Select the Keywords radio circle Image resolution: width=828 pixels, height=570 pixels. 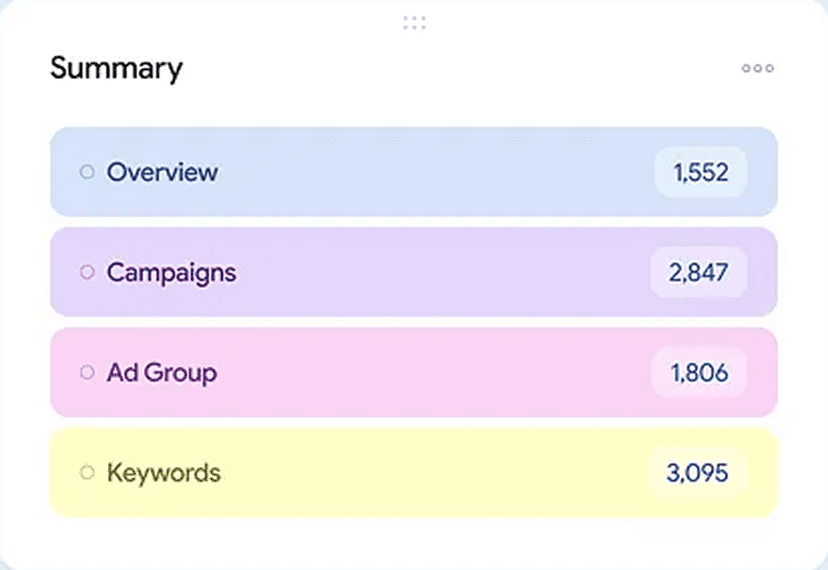click(87, 472)
